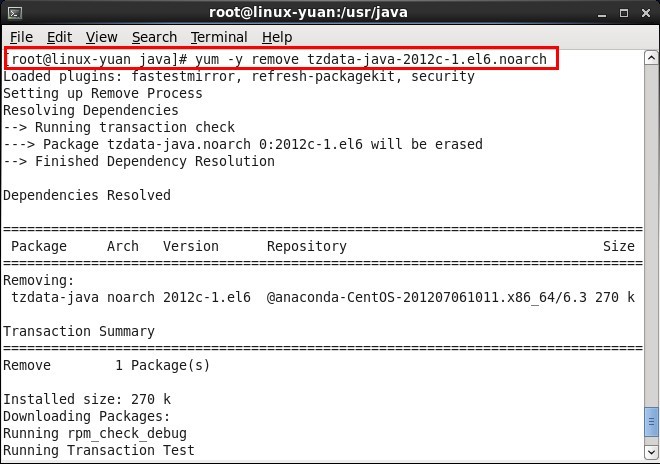Open the Edit menu
This screenshot has width=660, height=464.
click(59, 37)
